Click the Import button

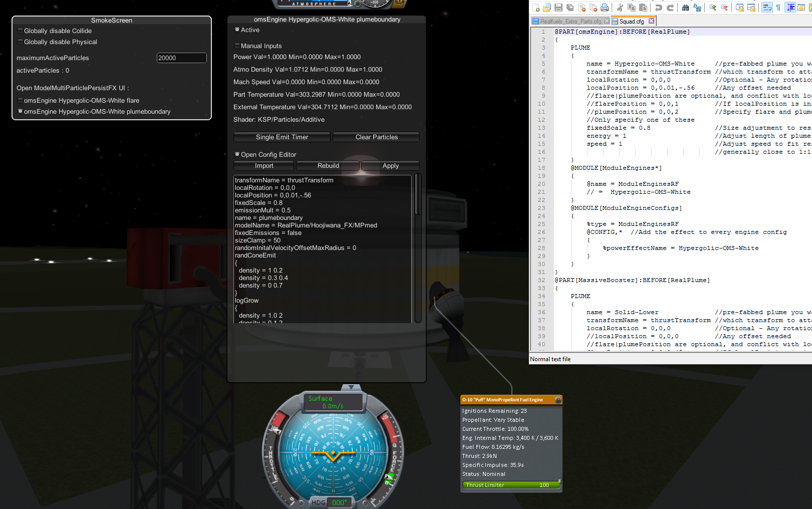264,165
